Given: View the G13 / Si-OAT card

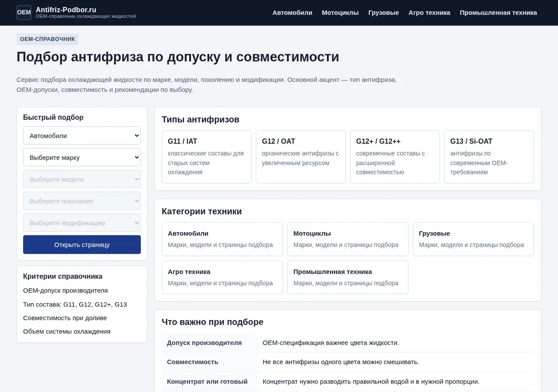Looking at the screenshot, I should coord(489,157).
